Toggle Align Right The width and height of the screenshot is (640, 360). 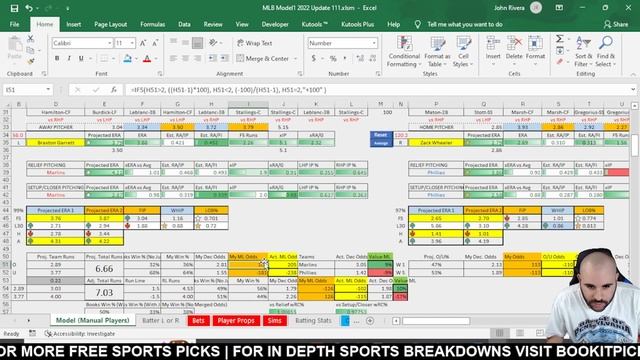tap(198, 59)
